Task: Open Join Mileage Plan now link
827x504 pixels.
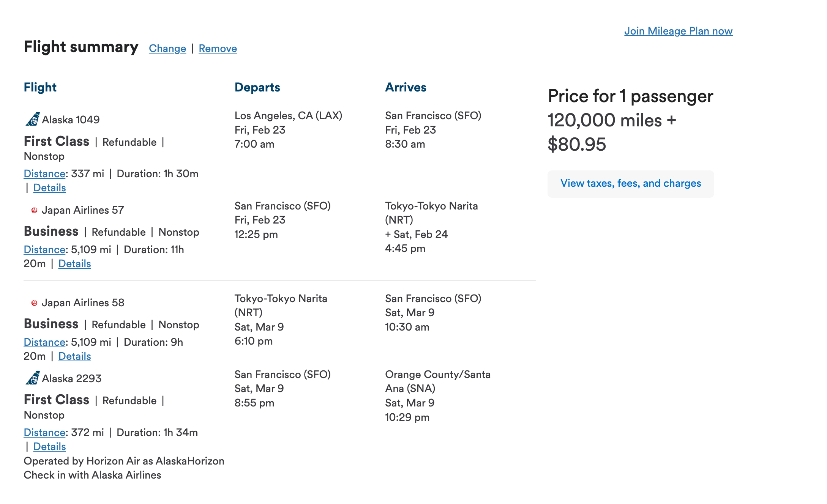Action: pyautogui.click(x=678, y=31)
